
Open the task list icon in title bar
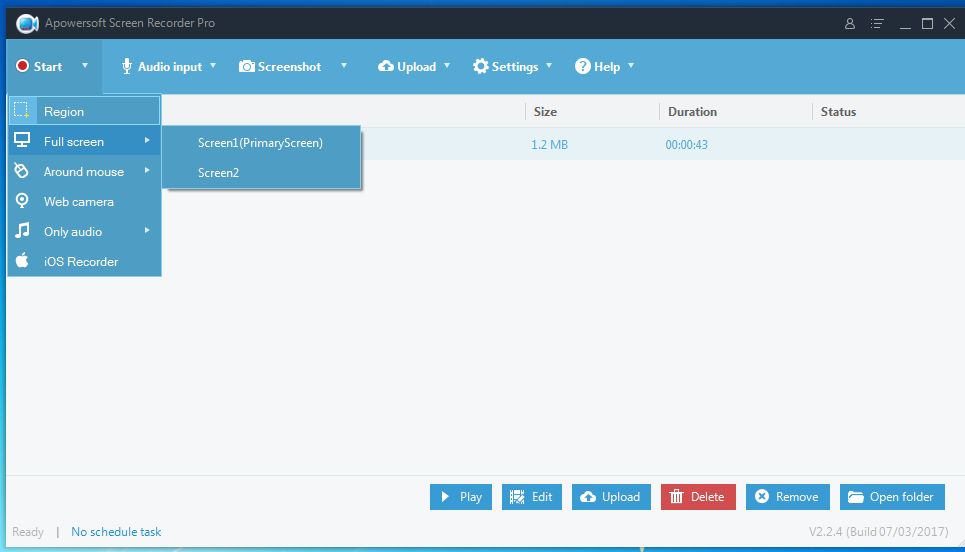tap(877, 23)
